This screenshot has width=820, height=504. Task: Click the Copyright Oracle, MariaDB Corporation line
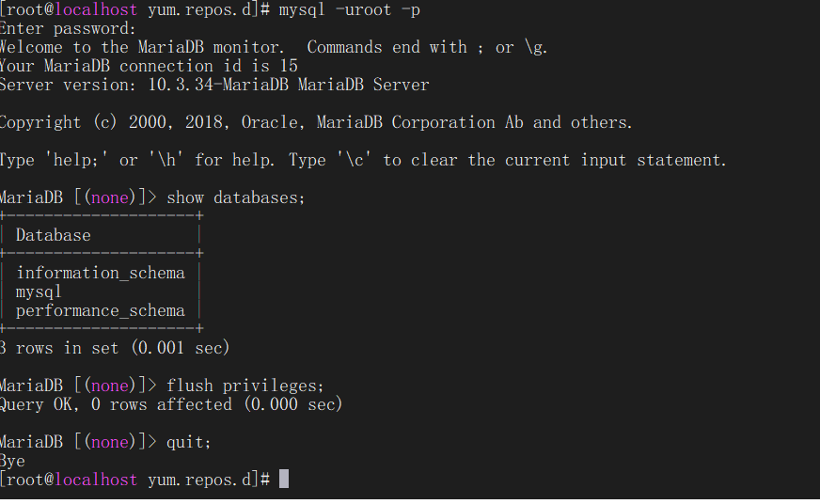(x=316, y=122)
